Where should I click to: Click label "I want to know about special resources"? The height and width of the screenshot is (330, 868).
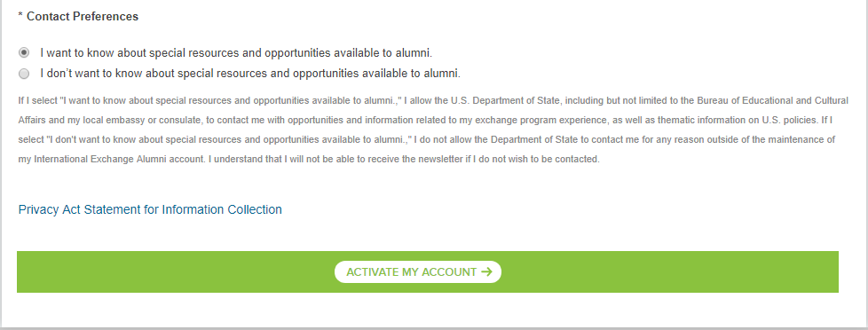pyautogui.click(x=236, y=53)
